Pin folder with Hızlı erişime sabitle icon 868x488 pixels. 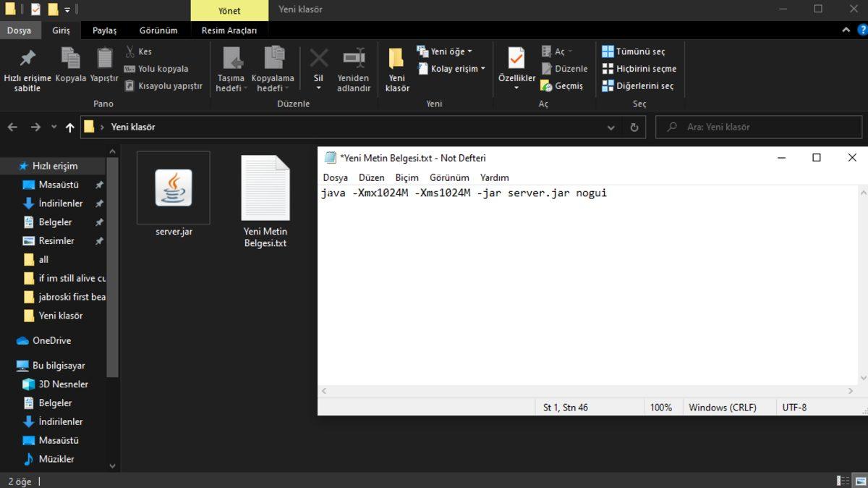(27, 59)
